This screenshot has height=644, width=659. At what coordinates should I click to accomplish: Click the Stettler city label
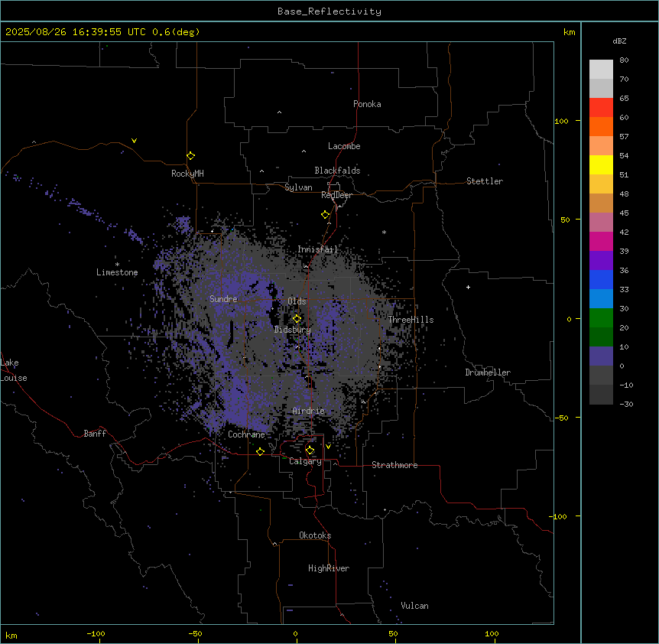coord(484,181)
